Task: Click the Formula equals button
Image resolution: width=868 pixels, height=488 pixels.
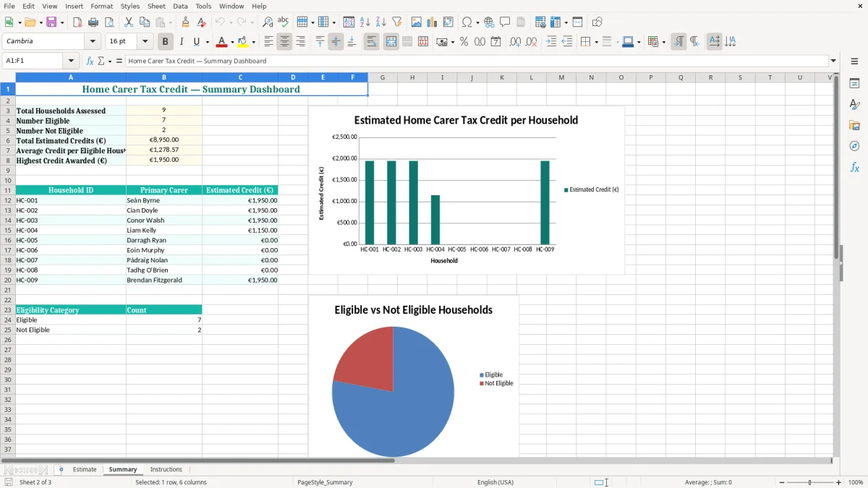Action: (119, 61)
